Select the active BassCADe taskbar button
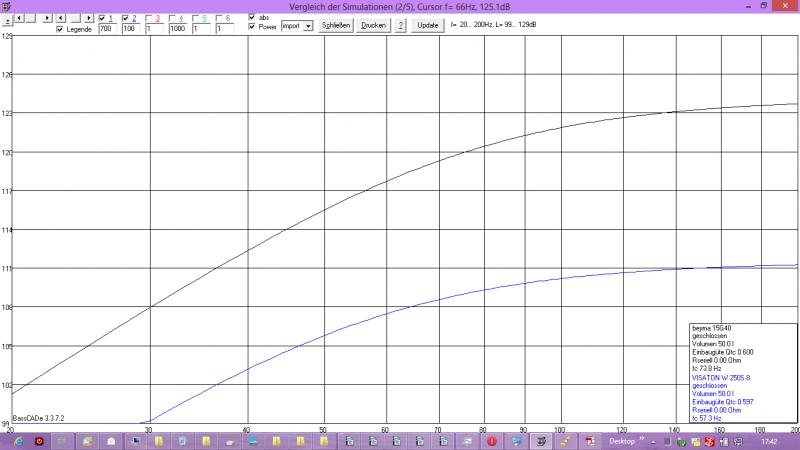This screenshot has height=450, width=800. click(x=541, y=441)
